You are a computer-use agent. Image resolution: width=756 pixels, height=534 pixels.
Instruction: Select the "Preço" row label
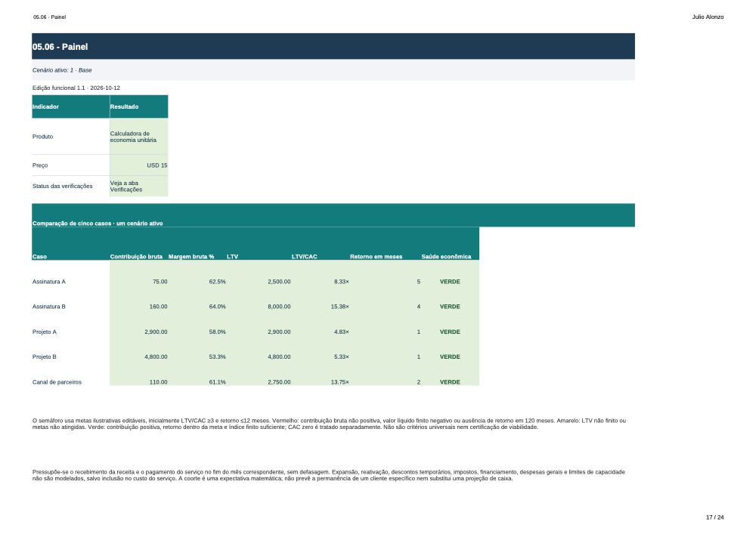[40, 165]
